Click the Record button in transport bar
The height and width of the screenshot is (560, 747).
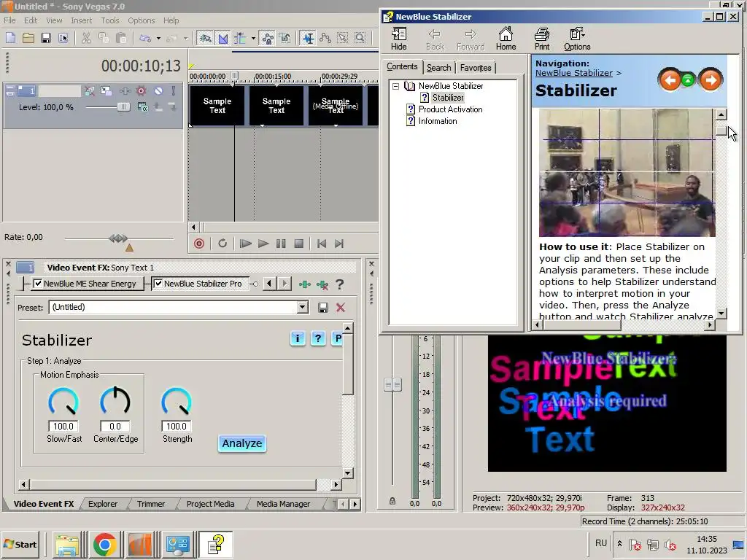pyautogui.click(x=199, y=244)
